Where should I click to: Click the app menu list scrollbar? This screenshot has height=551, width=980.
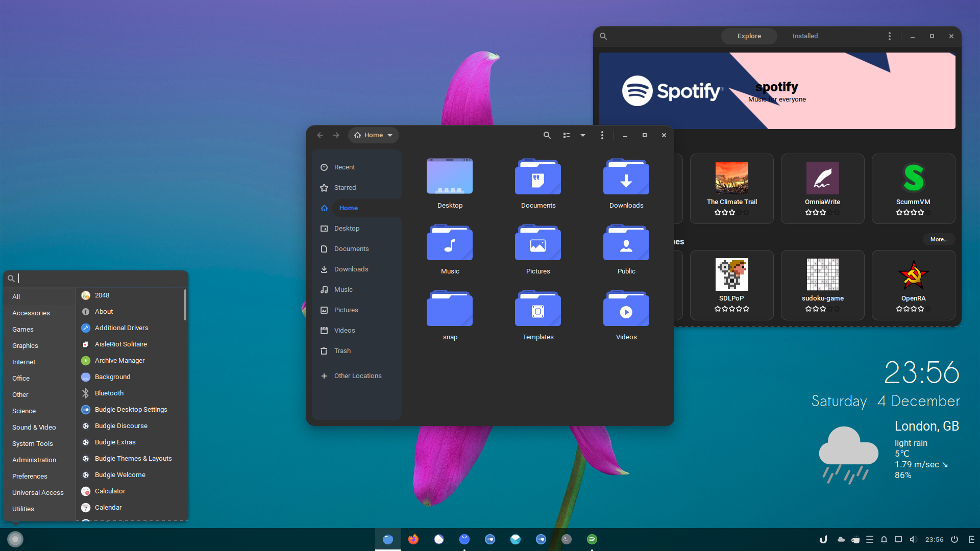[185, 305]
